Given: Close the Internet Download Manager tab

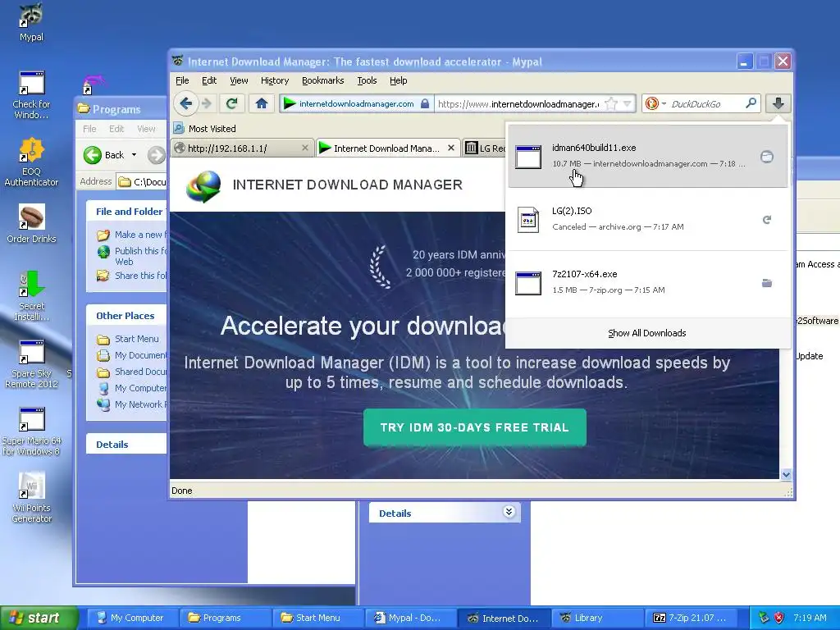Looking at the screenshot, I should coord(451,148).
